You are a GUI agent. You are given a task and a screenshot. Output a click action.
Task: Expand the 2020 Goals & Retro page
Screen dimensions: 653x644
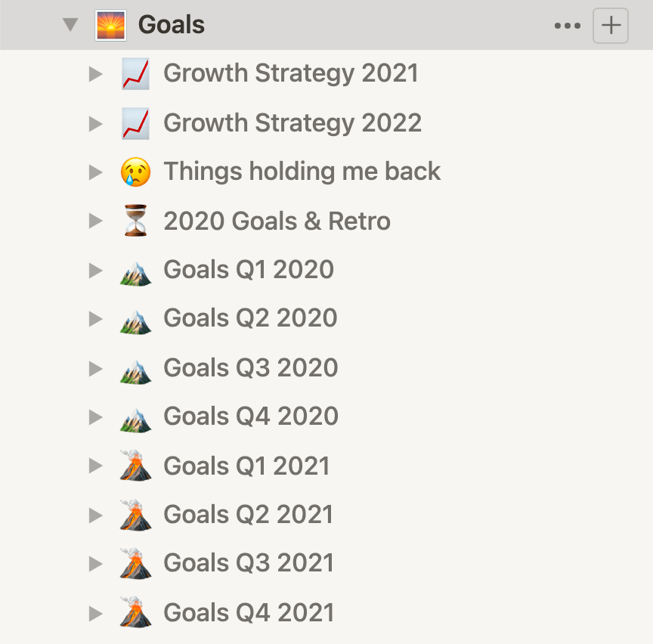[97, 221]
